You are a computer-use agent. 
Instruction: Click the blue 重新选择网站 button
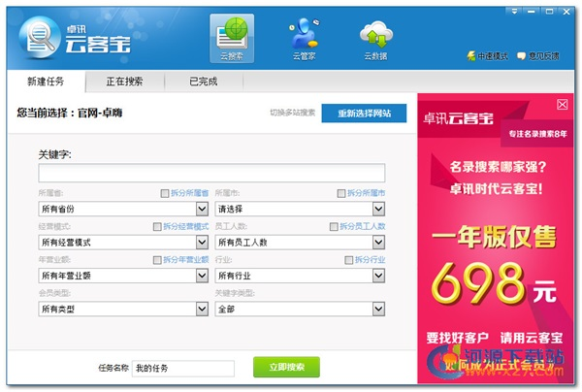(364, 114)
